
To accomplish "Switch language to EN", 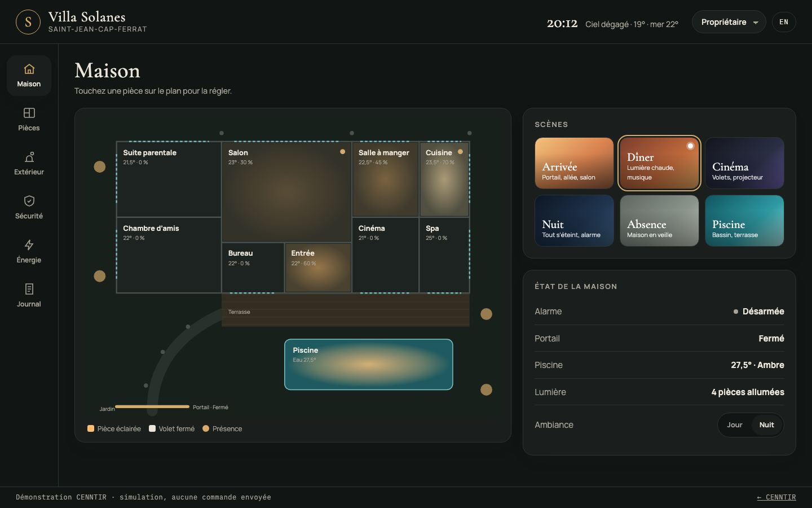I will click(784, 22).
